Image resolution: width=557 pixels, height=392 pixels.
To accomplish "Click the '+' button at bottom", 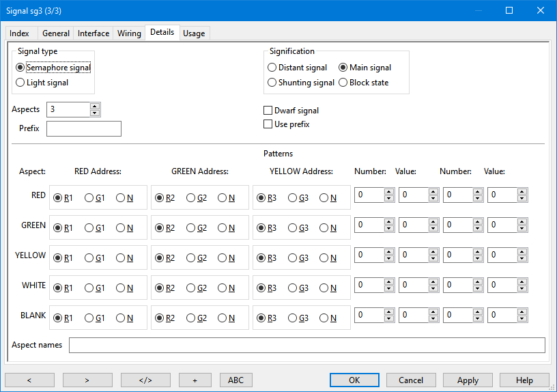I will [195, 380].
